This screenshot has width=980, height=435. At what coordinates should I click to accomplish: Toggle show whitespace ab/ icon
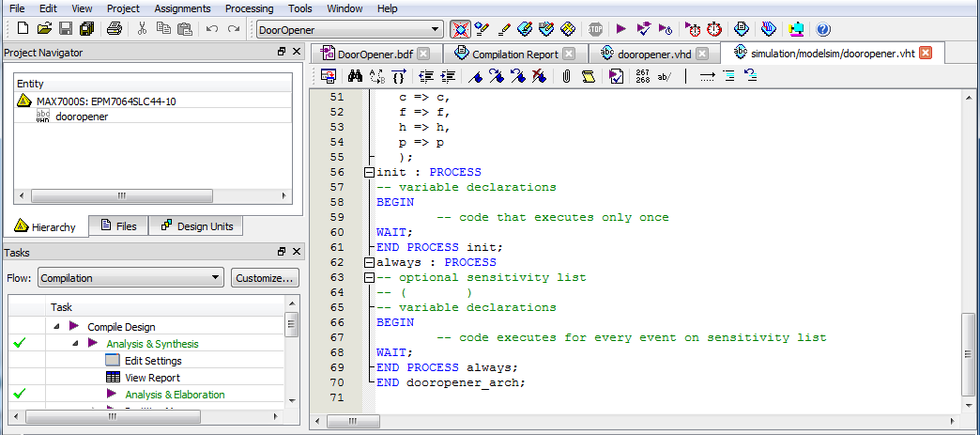click(x=665, y=76)
